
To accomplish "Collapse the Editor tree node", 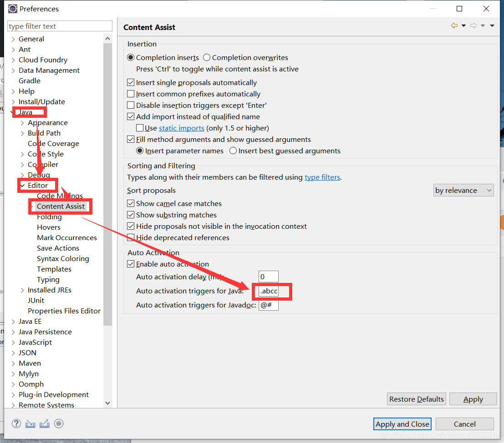I will tap(22, 186).
